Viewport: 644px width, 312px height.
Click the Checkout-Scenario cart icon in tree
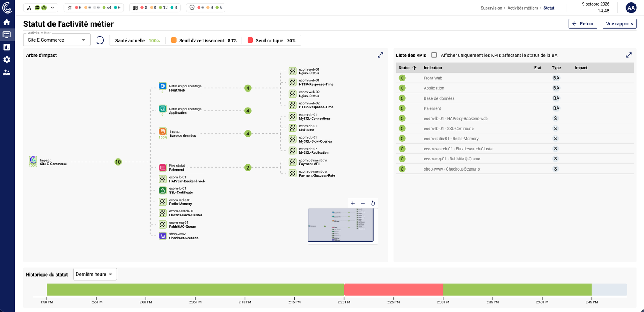[163, 236]
